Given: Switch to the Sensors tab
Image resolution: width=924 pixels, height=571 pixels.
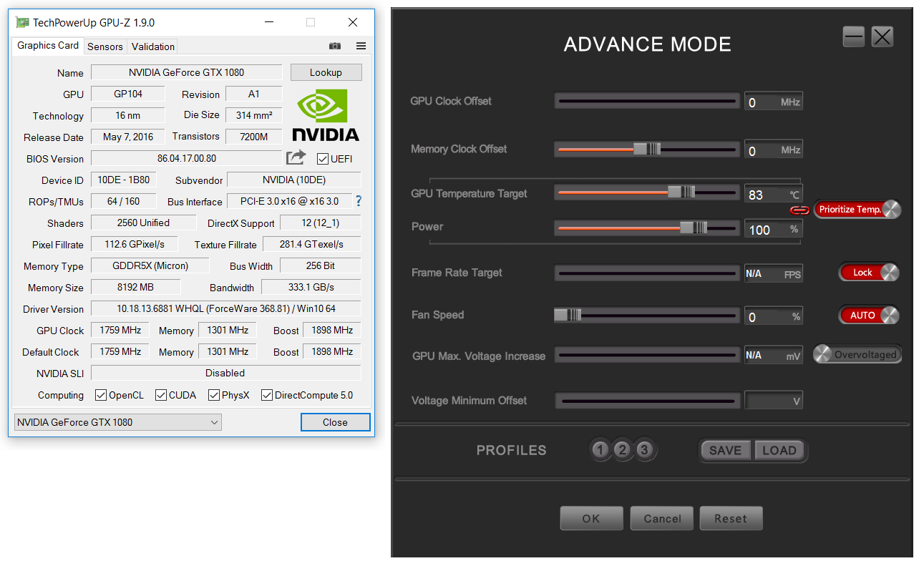Looking at the screenshot, I should point(105,47).
